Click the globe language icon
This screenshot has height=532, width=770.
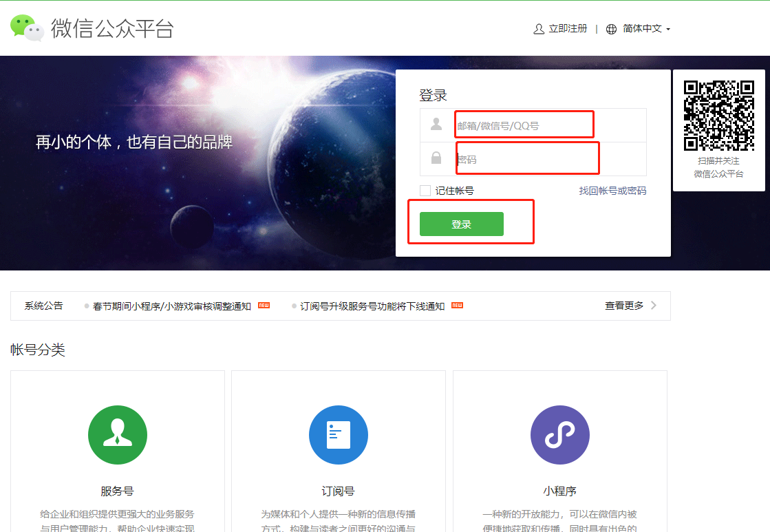[x=611, y=29]
